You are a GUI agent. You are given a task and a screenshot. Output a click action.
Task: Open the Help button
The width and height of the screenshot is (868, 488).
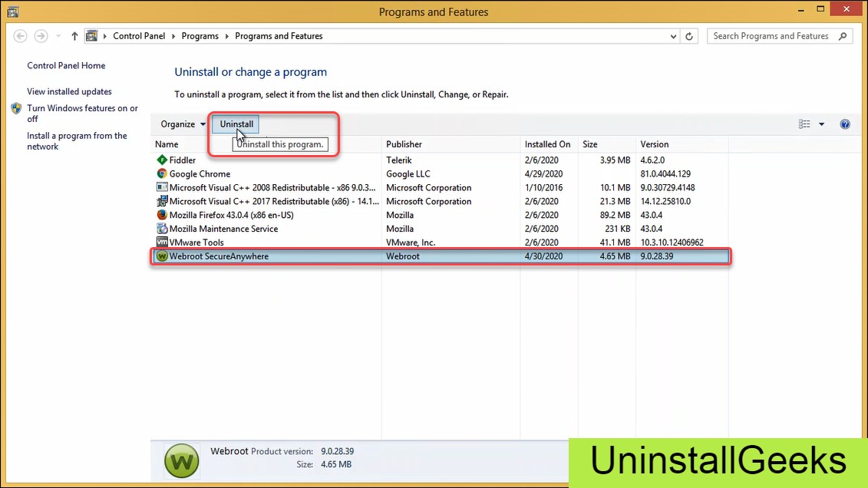[845, 124]
